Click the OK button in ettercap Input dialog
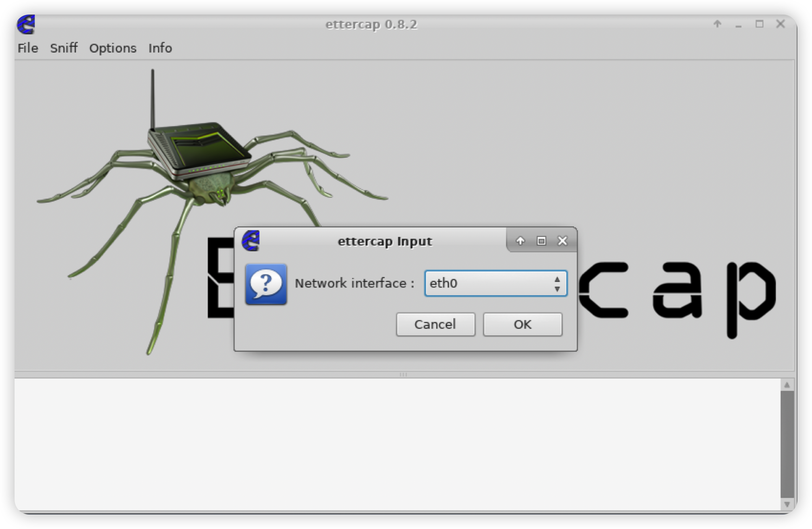Image resolution: width=812 pixels, height=529 pixels. point(522,324)
